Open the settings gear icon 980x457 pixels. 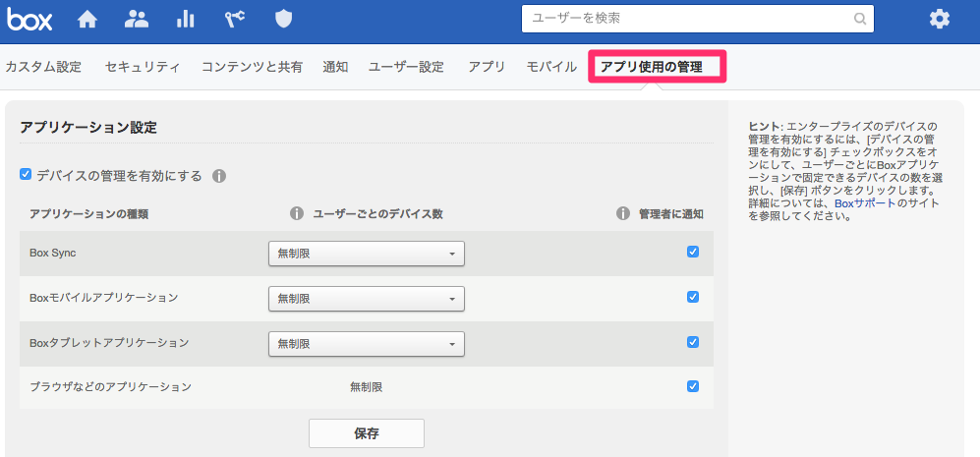[940, 19]
